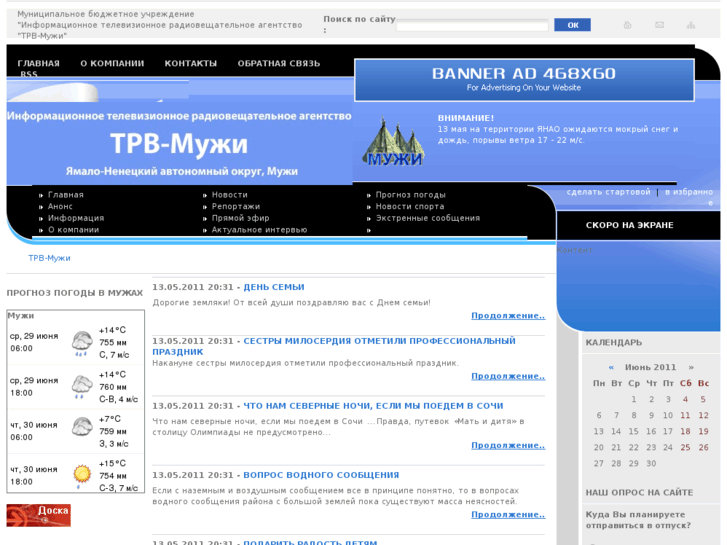Click the sunny weather icon for чт 18:00
727x545 pixels.
tap(82, 475)
